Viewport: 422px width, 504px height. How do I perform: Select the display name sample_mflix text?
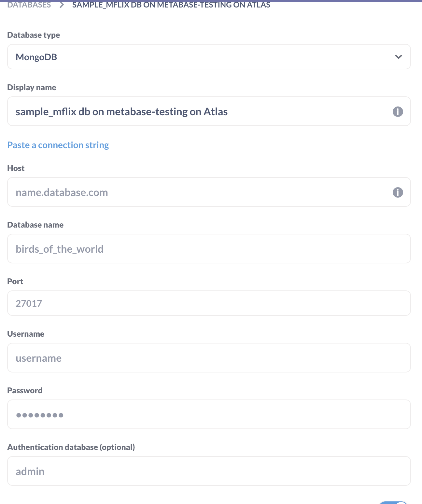tap(121, 111)
